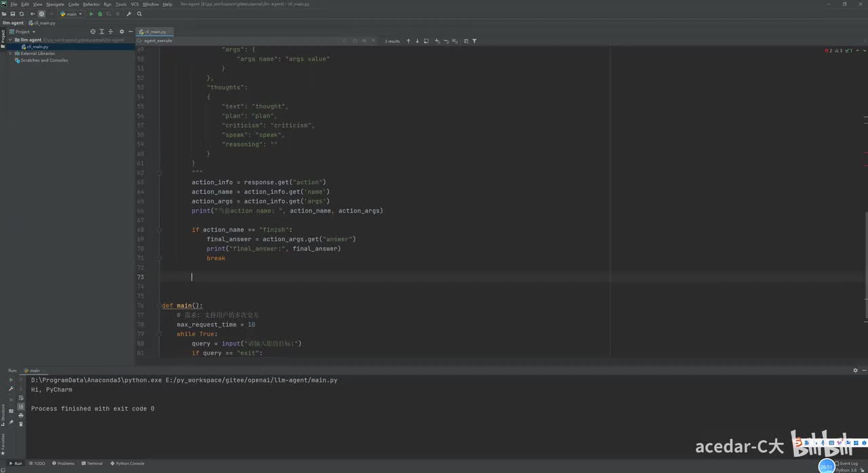Click the agent_execute search field
Image resolution: width=868 pixels, height=473 pixels.
(241, 41)
